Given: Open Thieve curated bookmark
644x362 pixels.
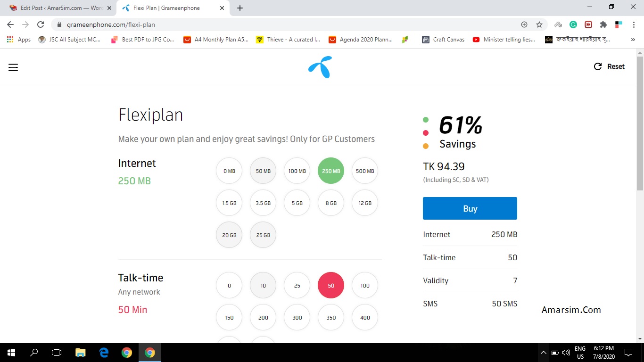Looking at the screenshot, I should 289,40.
